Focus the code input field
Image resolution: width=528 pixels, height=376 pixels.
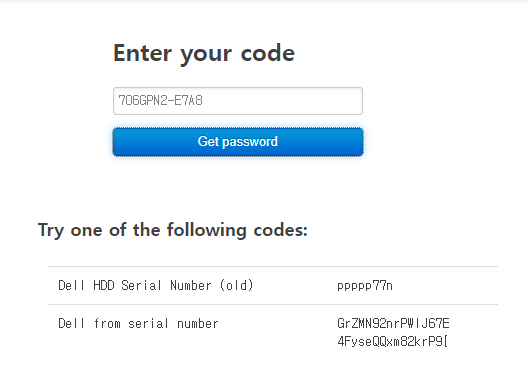pos(238,101)
